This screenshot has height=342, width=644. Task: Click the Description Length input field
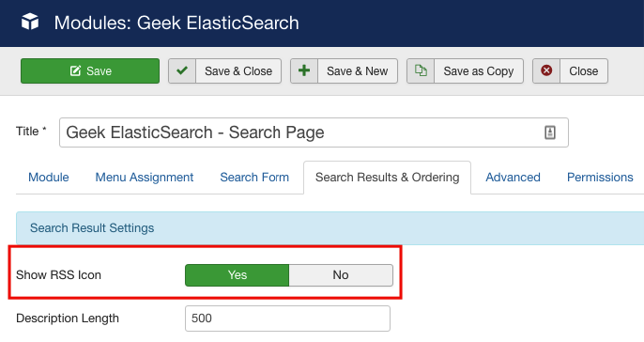[287, 319]
